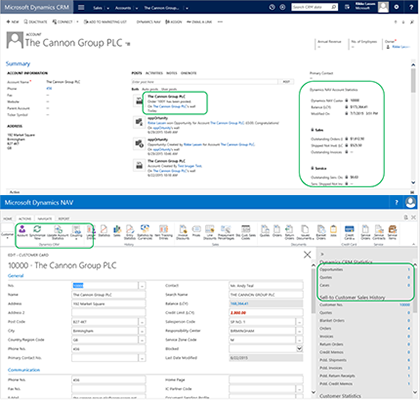The width and height of the screenshot is (420, 400).
Task: Click the Prices ribbon icon
Action: click(x=196, y=231)
